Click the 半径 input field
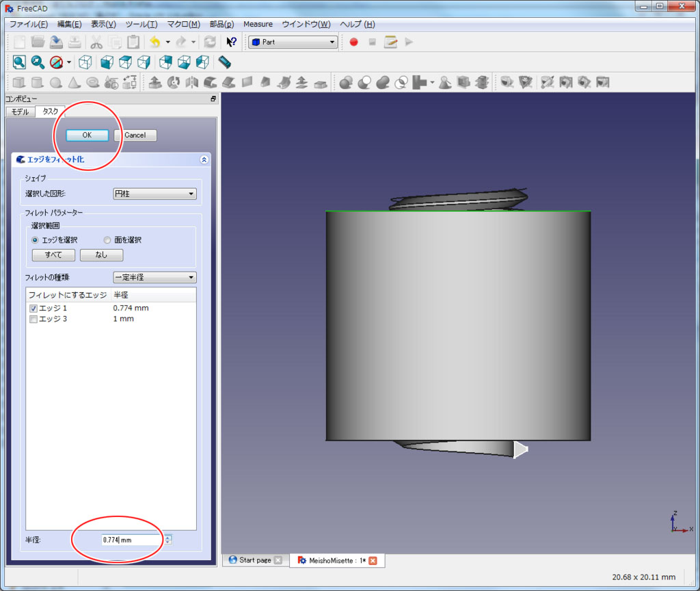The height and width of the screenshot is (591, 700). 133,540
